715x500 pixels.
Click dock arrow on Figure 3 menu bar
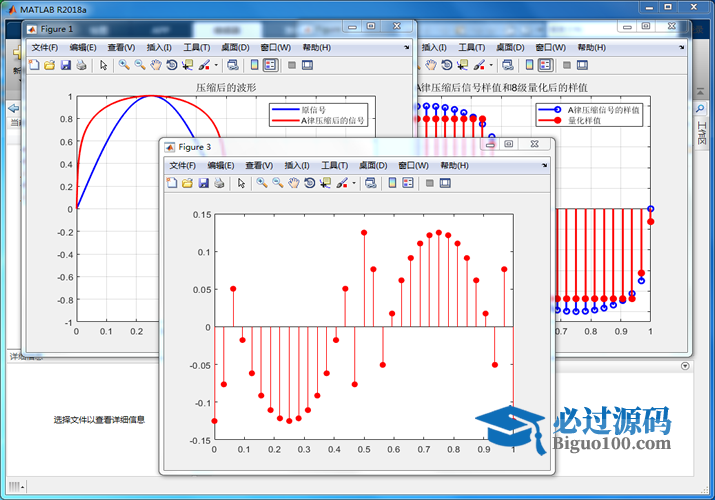(544, 165)
